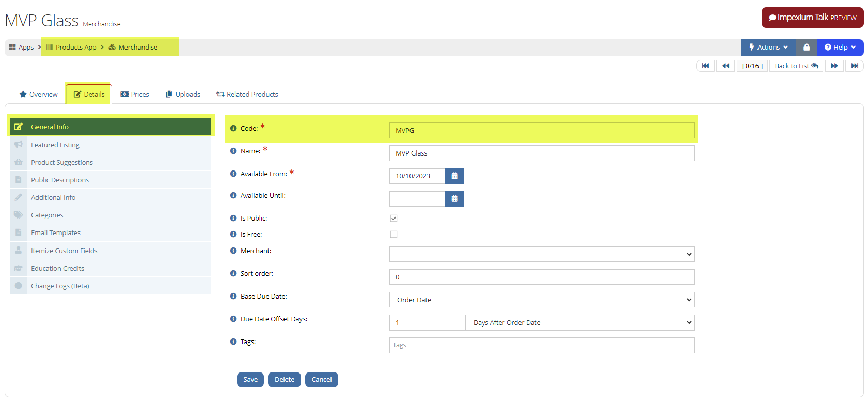
Task: Click info icon beside Name label
Action: click(x=233, y=151)
